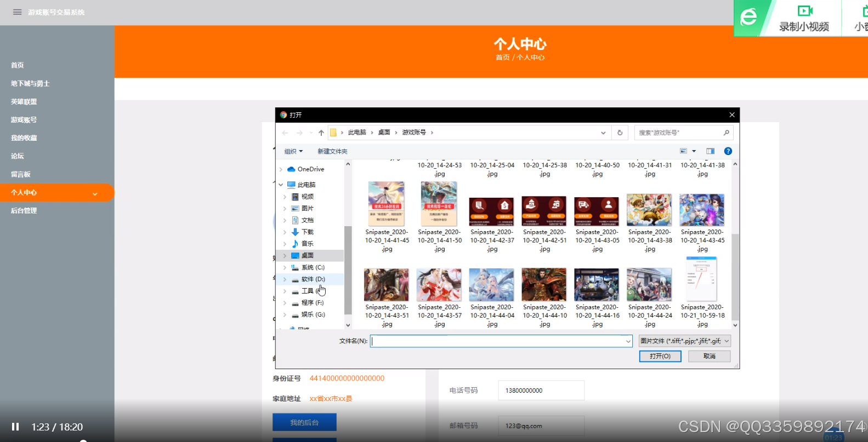Collapse the 个人中心 sidebar item chevron

[x=95, y=193]
